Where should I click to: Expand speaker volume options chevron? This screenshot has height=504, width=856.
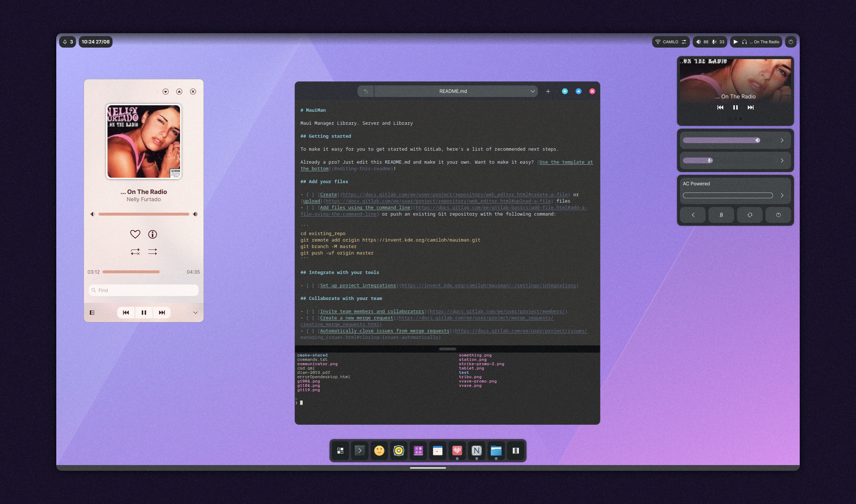point(782,140)
